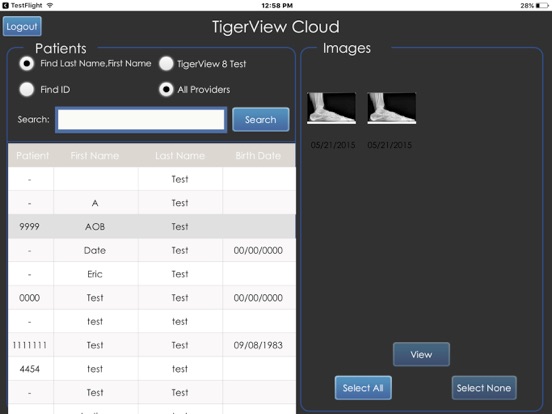Click the Birth Date column header
Screen dimensions: 552x414
tap(258, 156)
